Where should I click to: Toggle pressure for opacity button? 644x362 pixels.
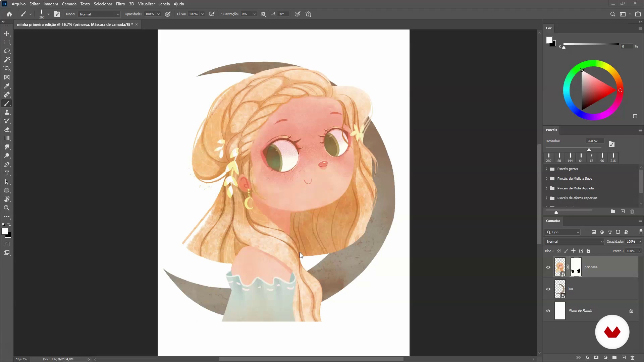(168, 14)
